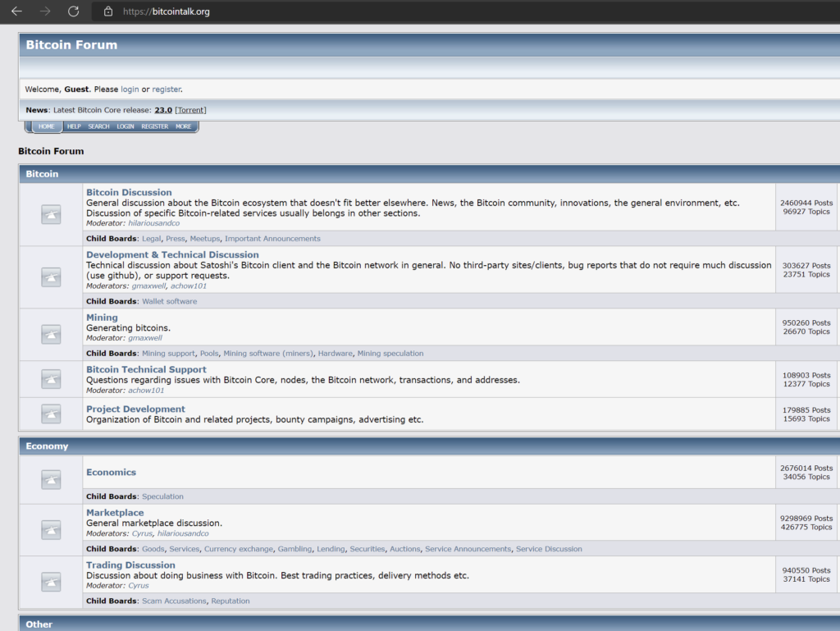
Task: Open the Important Announcements child board
Action: coord(272,239)
